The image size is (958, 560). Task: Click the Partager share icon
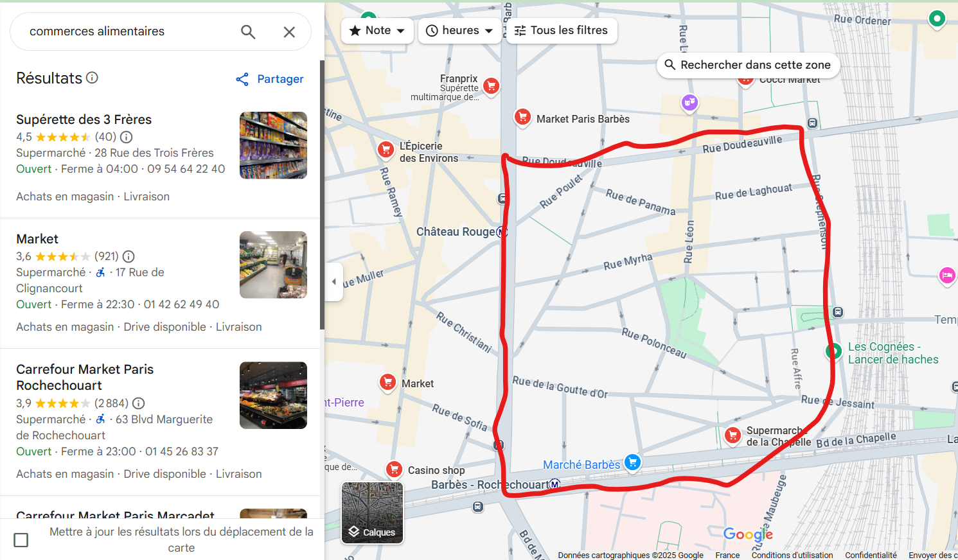242,79
